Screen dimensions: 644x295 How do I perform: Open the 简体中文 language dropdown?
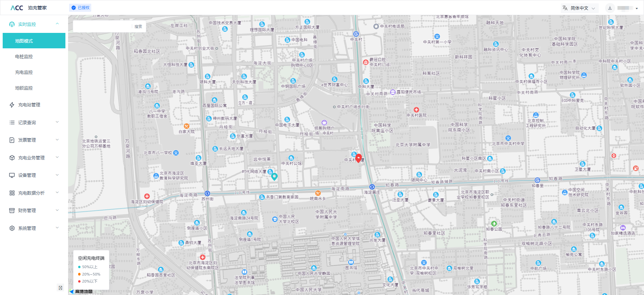point(579,8)
